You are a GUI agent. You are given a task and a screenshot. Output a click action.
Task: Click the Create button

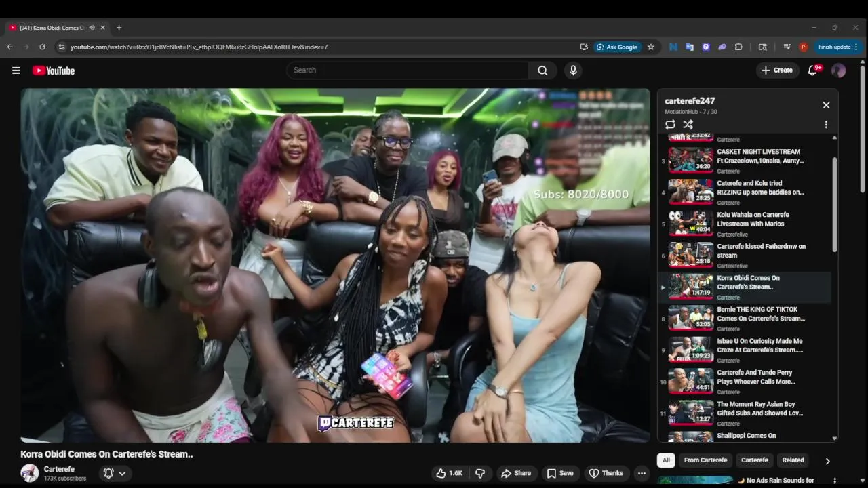(x=777, y=70)
